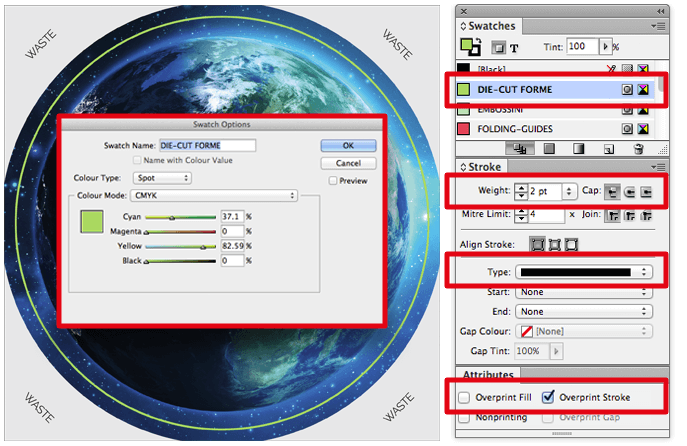Click OK in Swatch Options dialog

348,145
